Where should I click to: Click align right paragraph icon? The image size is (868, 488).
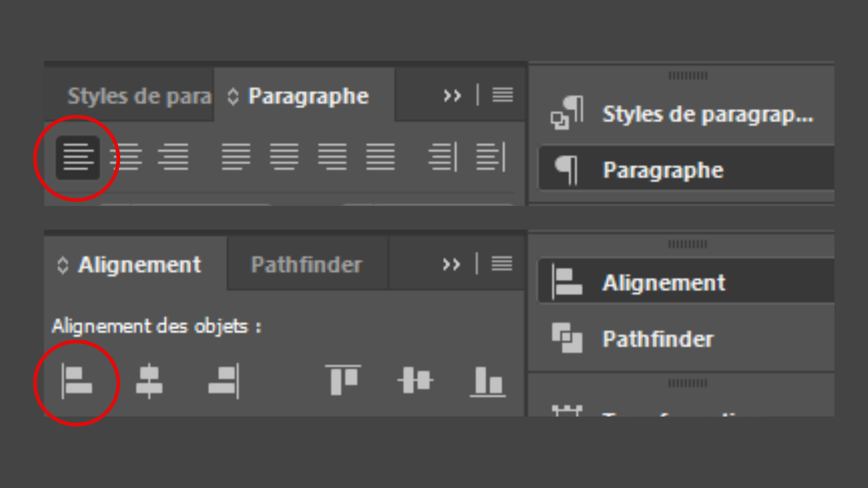click(173, 157)
